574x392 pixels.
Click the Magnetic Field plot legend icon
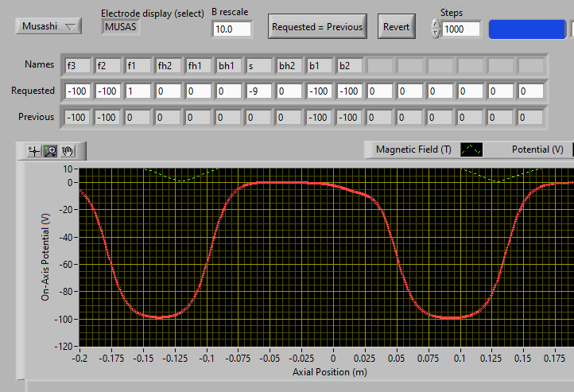473,149
